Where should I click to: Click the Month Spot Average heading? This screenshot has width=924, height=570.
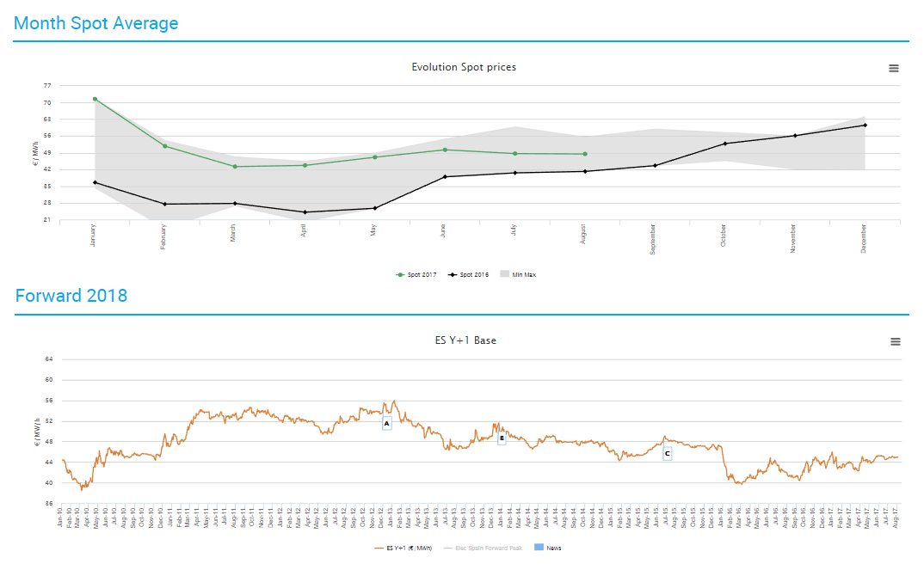[x=96, y=23]
